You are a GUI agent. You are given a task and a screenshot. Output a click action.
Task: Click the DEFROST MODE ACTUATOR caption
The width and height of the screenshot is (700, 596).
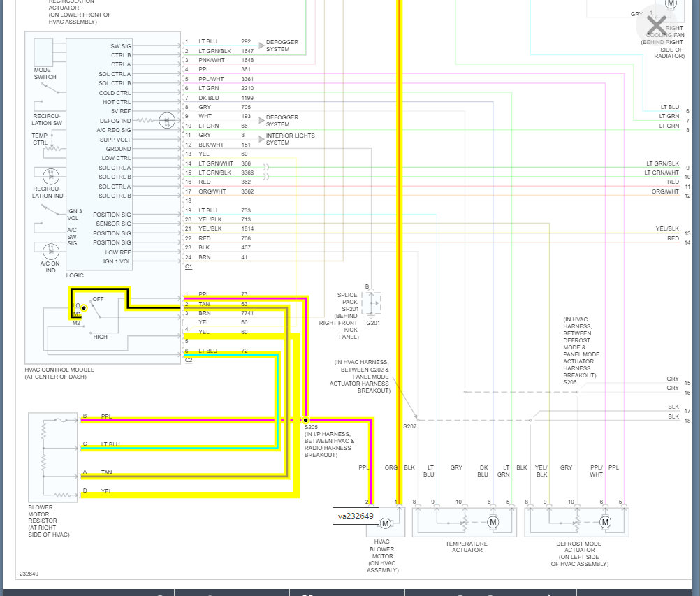(x=579, y=553)
